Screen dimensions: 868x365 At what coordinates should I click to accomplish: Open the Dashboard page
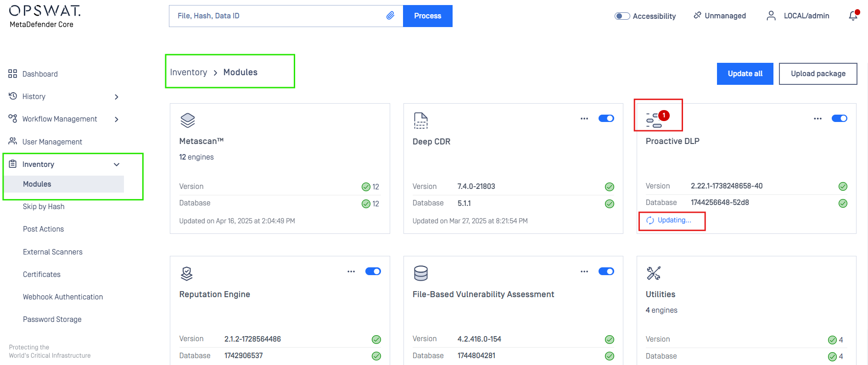pos(40,74)
